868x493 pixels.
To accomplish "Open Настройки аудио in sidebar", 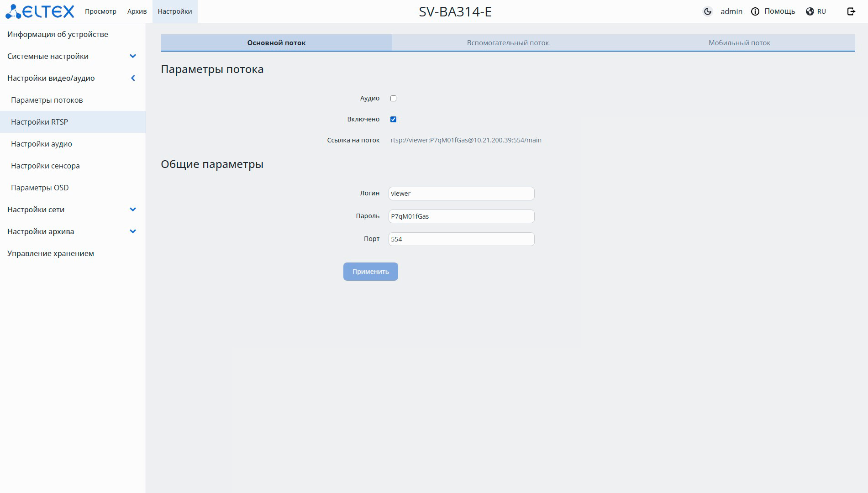I will tap(73, 144).
